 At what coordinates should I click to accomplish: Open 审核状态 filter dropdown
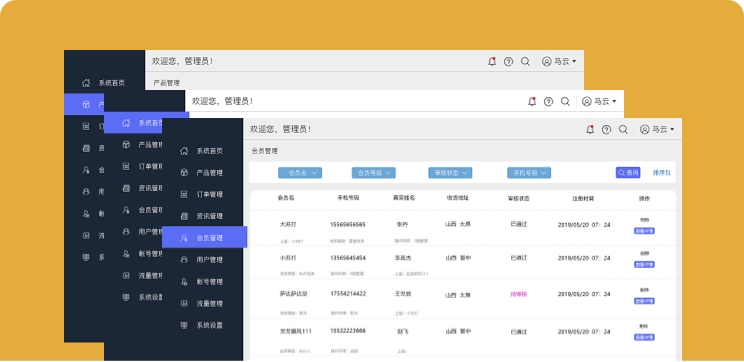coord(450,173)
